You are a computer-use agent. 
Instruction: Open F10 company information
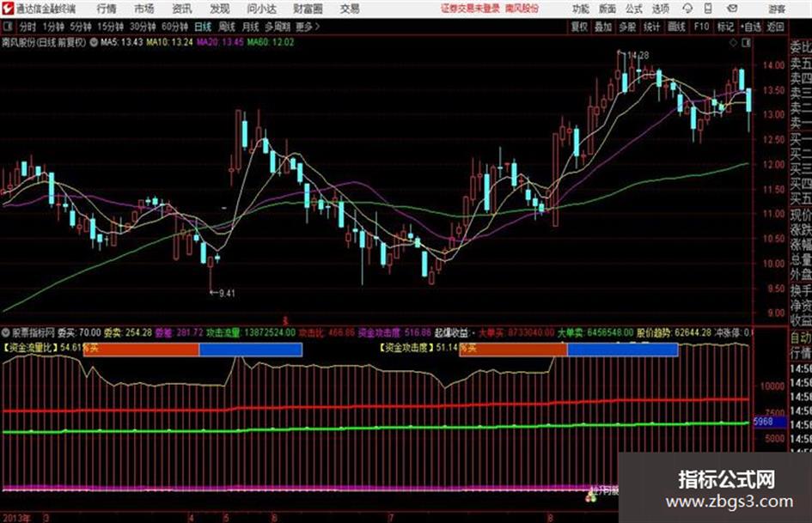[x=701, y=27]
